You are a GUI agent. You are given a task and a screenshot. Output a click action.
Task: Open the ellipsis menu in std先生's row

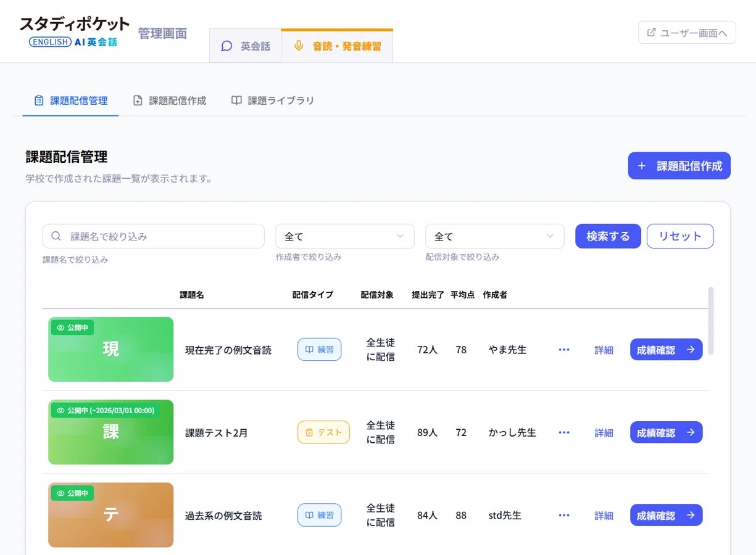click(x=563, y=516)
